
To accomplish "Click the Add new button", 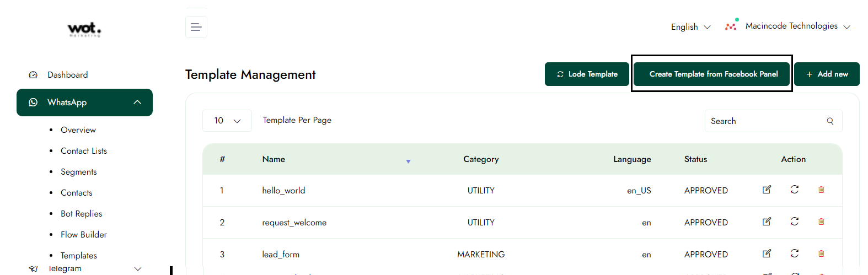I will point(827,74).
